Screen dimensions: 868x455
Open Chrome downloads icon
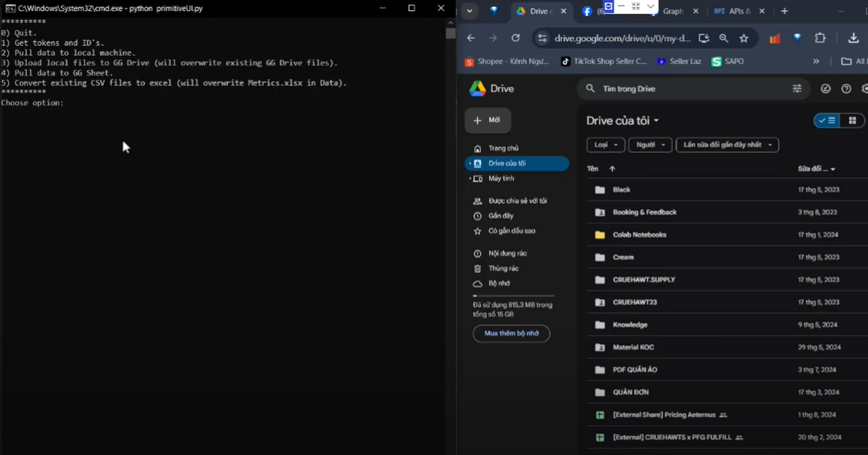pyautogui.click(x=853, y=38)
